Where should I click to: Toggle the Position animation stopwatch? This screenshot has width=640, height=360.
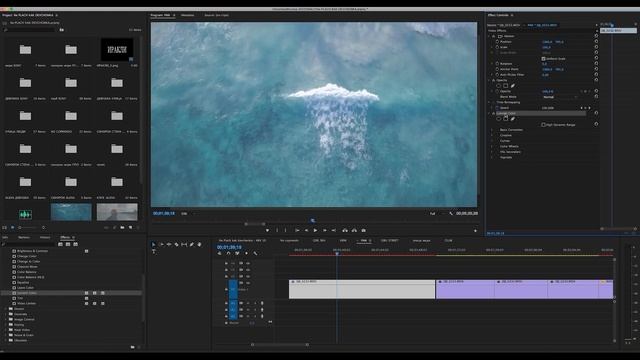tap(497, 42)
